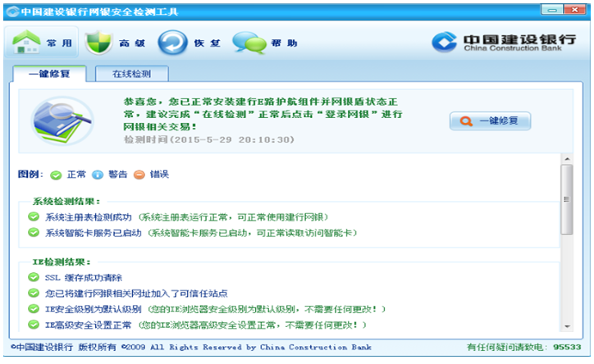The height and width of the screenshot is (364, 594).
Task: Click the green shield 高级 icon
Action: (98, 43)
